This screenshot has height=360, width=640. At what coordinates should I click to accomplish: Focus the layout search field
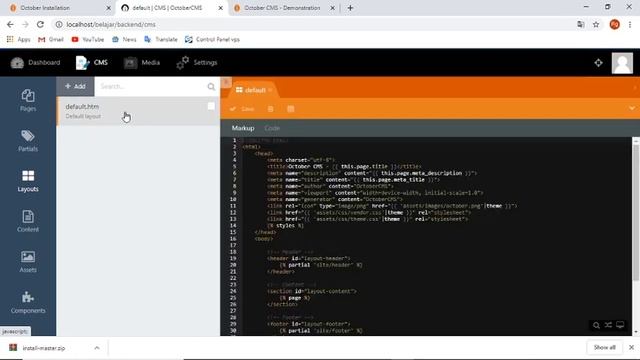[151, 86]
